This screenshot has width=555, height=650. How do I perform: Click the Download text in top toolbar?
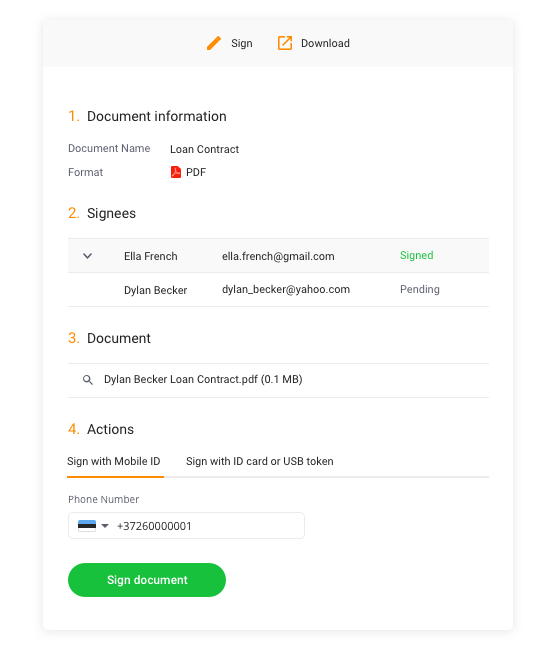[325, 43]
